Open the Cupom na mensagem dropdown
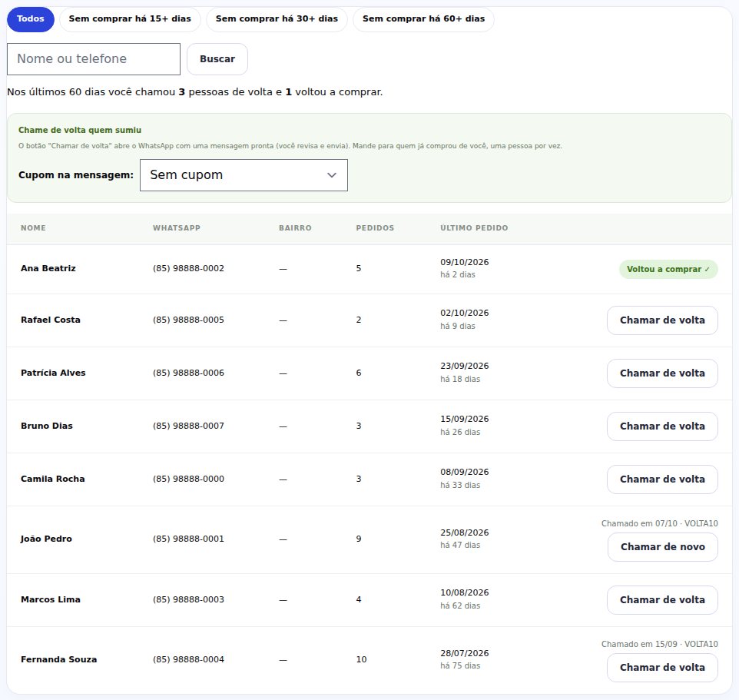 pos(244,175)
